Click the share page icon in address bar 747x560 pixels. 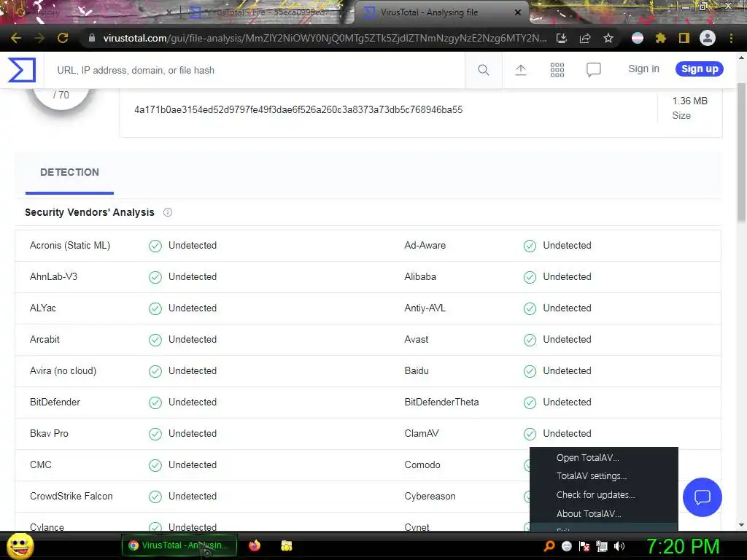585,38
